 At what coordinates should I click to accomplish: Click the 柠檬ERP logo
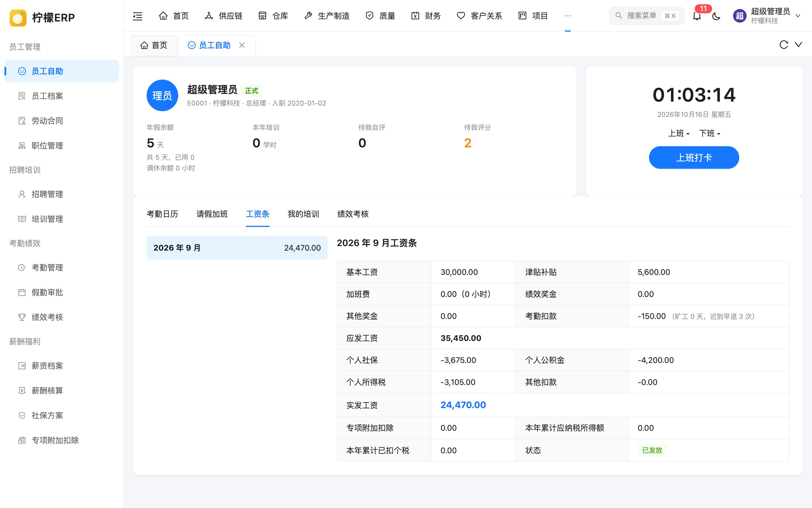click(x=42, y=17)
